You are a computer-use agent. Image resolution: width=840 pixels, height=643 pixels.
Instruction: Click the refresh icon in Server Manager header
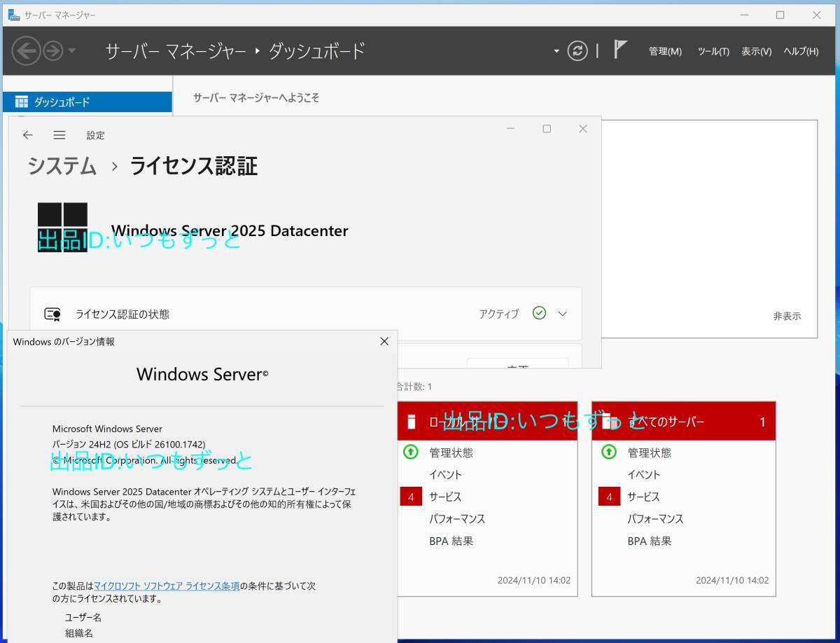577,50
